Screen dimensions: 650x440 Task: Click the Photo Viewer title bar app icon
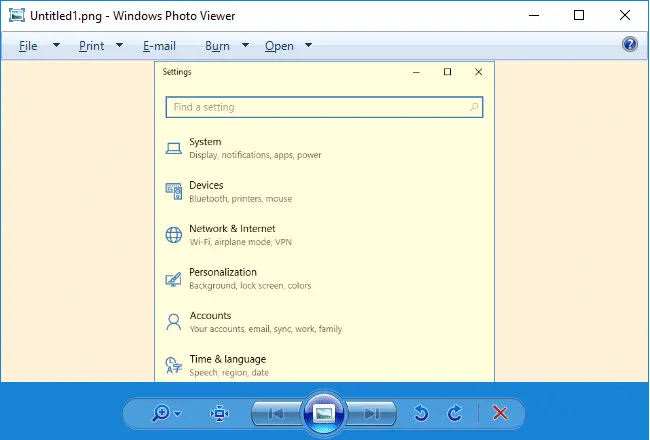click(17, 15)
